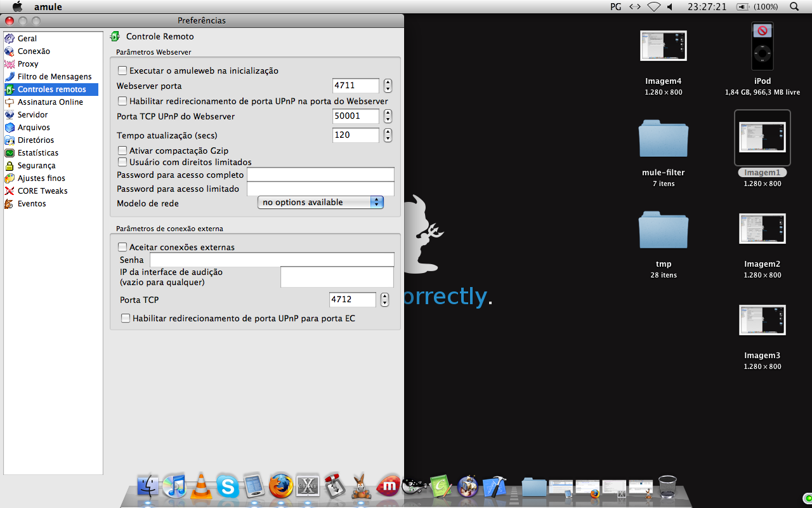The height and width of the screenshot is (508, 812).
Task: Check Aceitar conexões externas
Action: click(123, 247)
